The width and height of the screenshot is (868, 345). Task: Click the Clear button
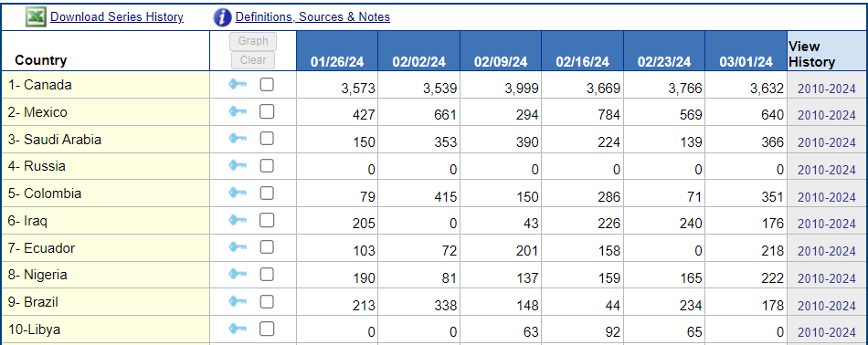tap(253, 59)
